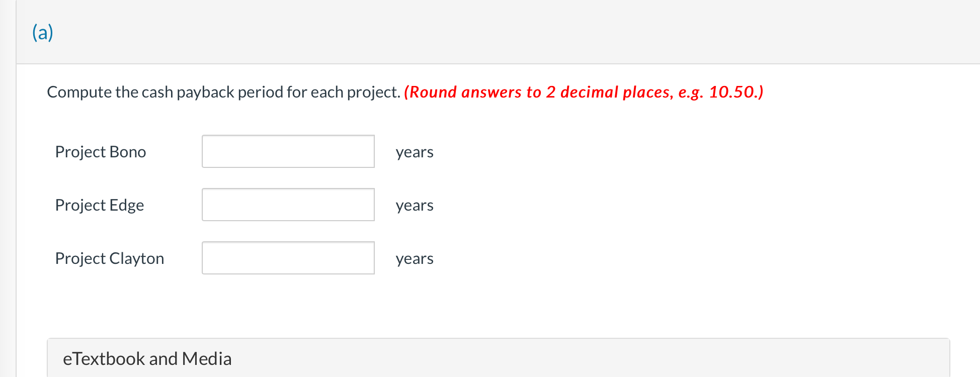Click the years label beside Project Bono
Screen dimensions: 980x377
pos(414,152)
